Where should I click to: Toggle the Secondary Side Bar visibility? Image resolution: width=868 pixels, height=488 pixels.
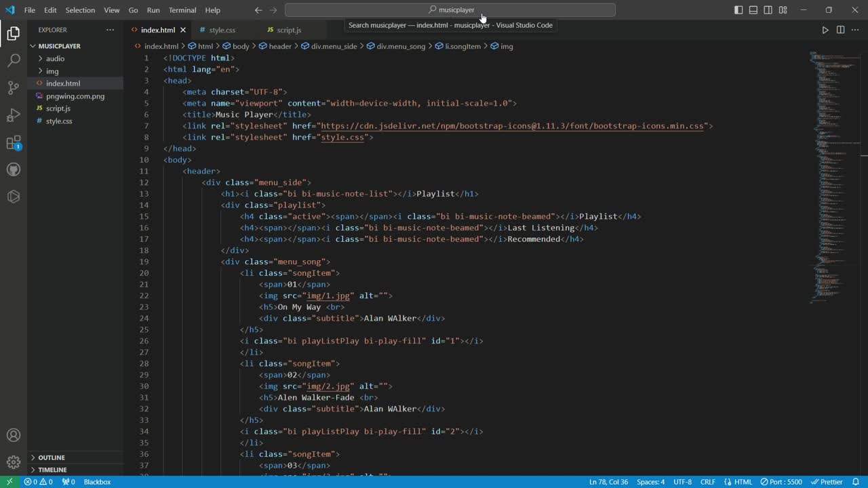(x=768, y=10)
